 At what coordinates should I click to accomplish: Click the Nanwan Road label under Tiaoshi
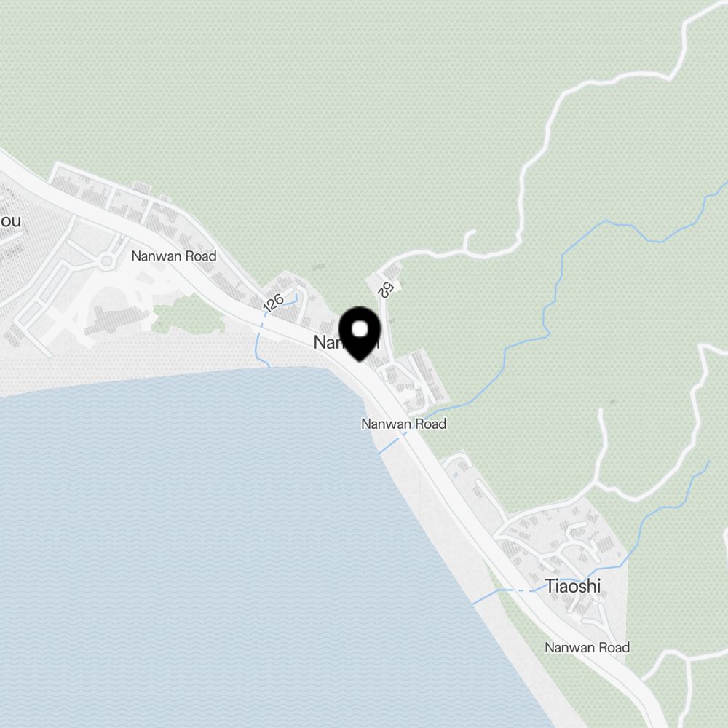pos(587,647)
